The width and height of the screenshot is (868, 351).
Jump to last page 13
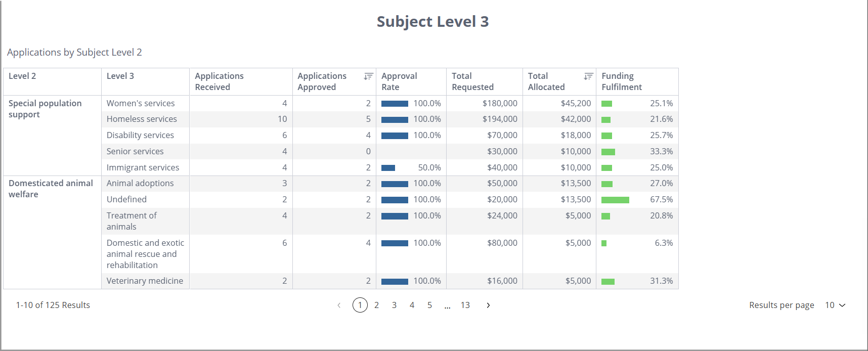coord(465,305)
